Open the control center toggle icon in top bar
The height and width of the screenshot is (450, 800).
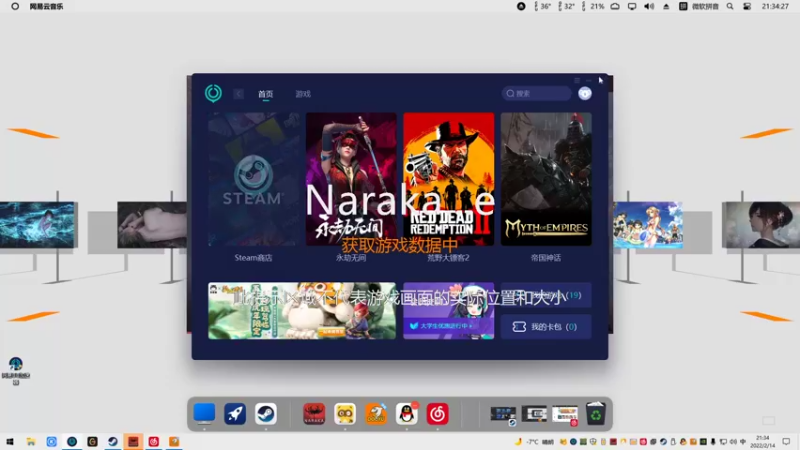[747, 7]
